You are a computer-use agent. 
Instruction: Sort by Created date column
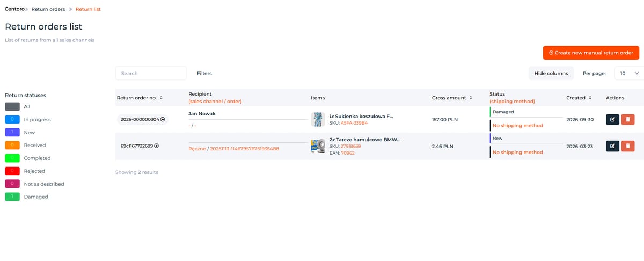click(590, 98)
